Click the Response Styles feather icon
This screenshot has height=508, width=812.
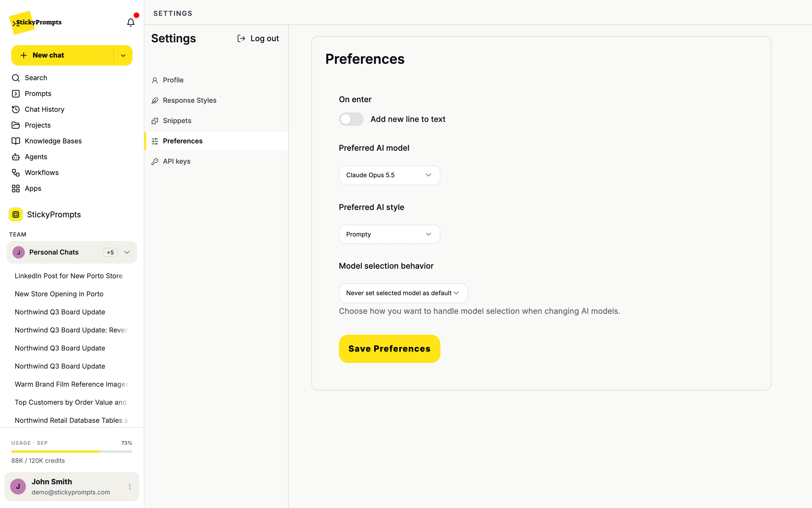click(155, 101)
